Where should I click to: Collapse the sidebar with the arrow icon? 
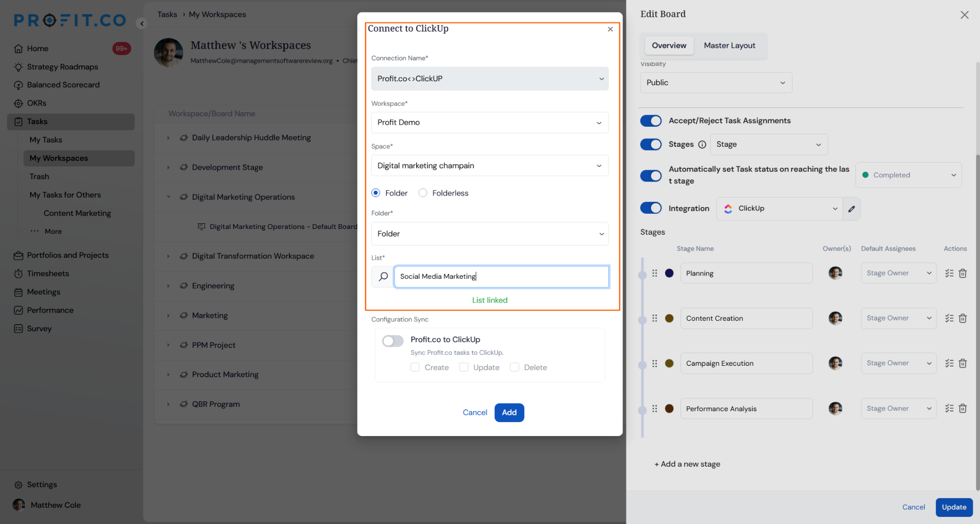141,23
